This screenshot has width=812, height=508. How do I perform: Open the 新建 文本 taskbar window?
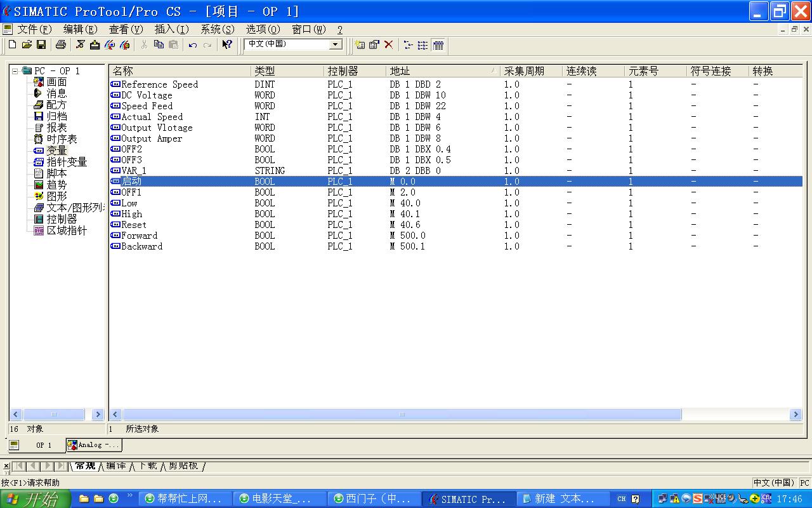pyautogui.click(x=563, y=499)
